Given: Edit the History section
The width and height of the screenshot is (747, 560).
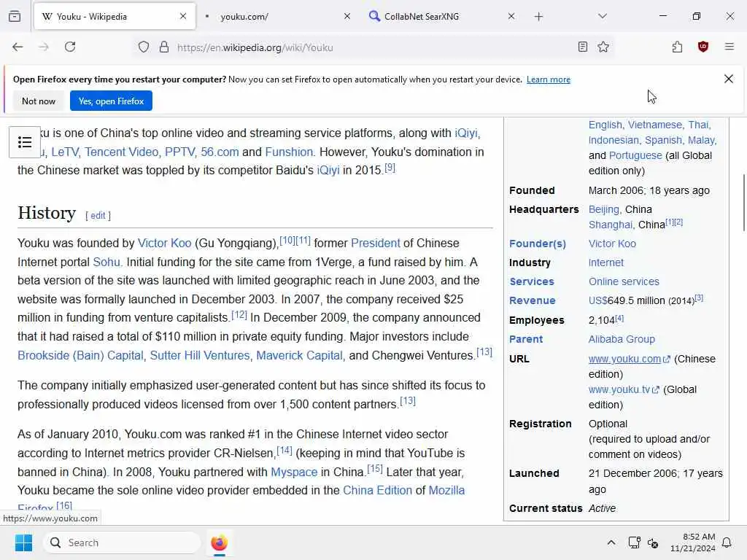Looking at the screenshot, I should [98, 216].
